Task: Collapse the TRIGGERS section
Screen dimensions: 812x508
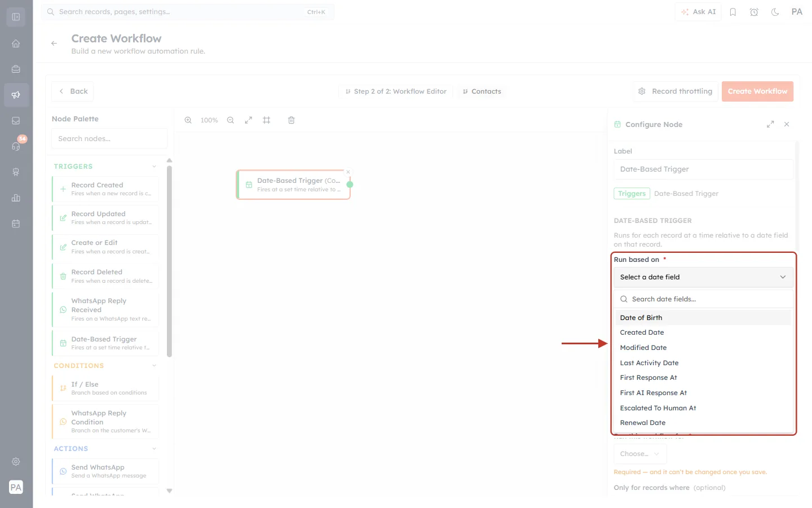Action: (x=154, y=167)
